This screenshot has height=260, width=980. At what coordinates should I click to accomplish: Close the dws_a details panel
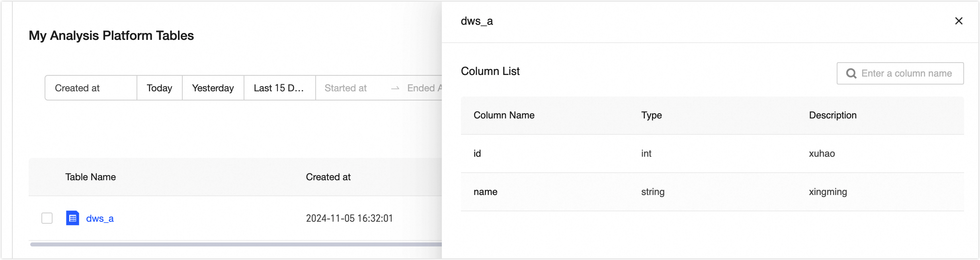pyautogui.click(x=959, y=21)
